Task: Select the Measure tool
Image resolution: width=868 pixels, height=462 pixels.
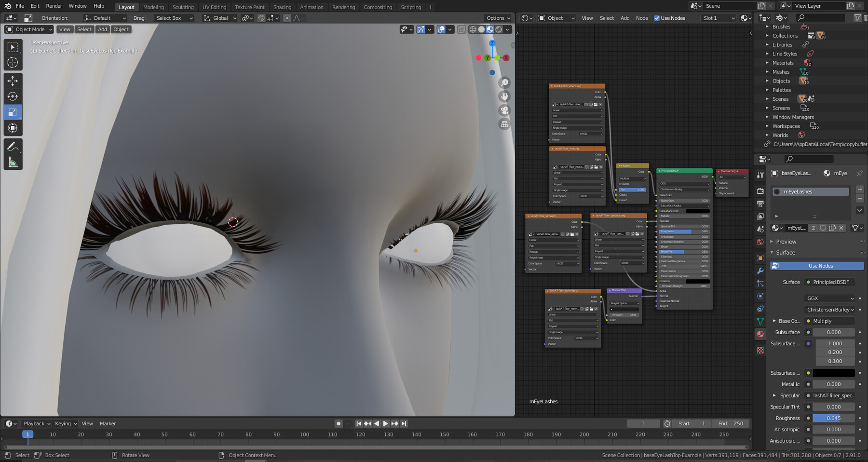Action: coord(13,163)
